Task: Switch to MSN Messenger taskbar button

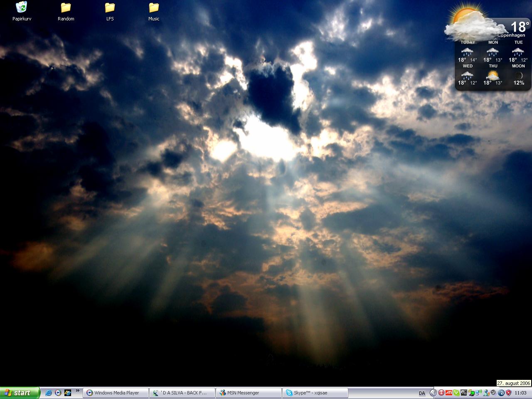Action: click(249, 393)
